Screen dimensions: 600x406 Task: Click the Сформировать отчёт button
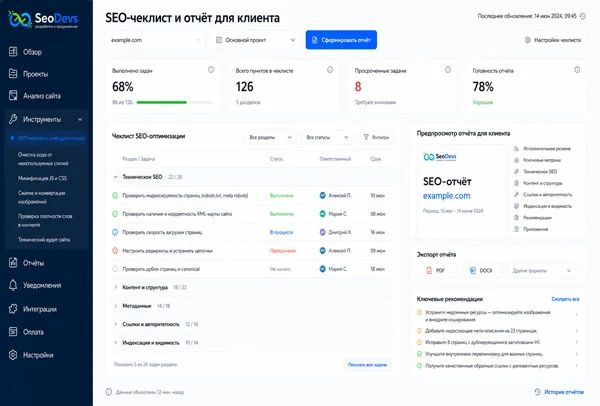pyautogui.click(x=341, y=40)
